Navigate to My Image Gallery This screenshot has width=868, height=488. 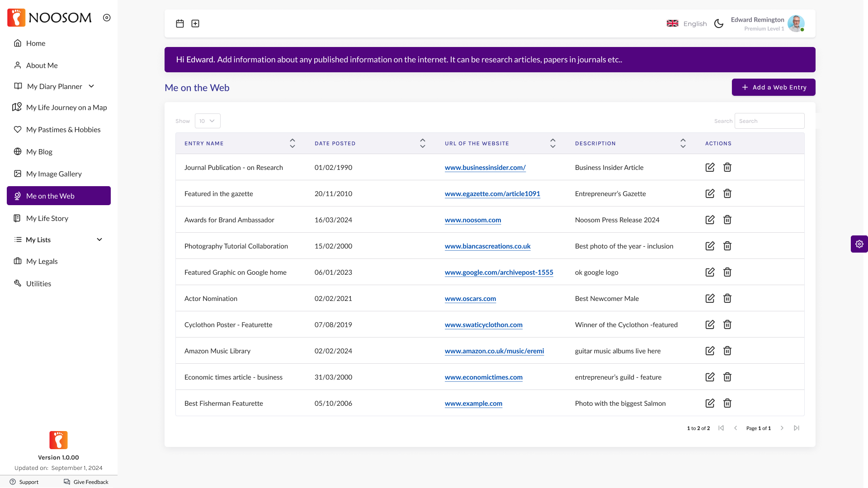pyautogui.click(x=54, y=174)
